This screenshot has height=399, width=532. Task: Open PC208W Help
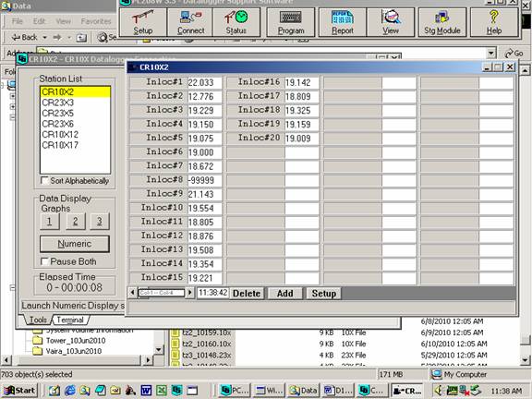tap(493, 22)
